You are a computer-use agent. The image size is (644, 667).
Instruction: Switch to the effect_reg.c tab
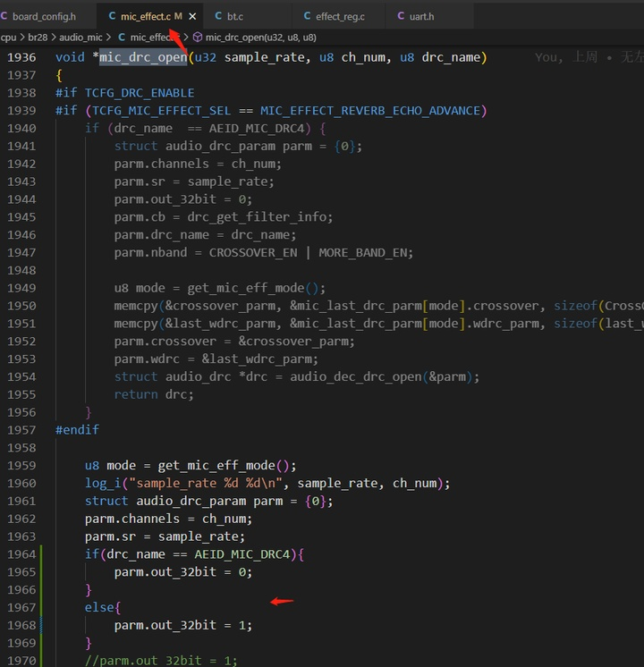pyautogui.click(x=340, y=17)
